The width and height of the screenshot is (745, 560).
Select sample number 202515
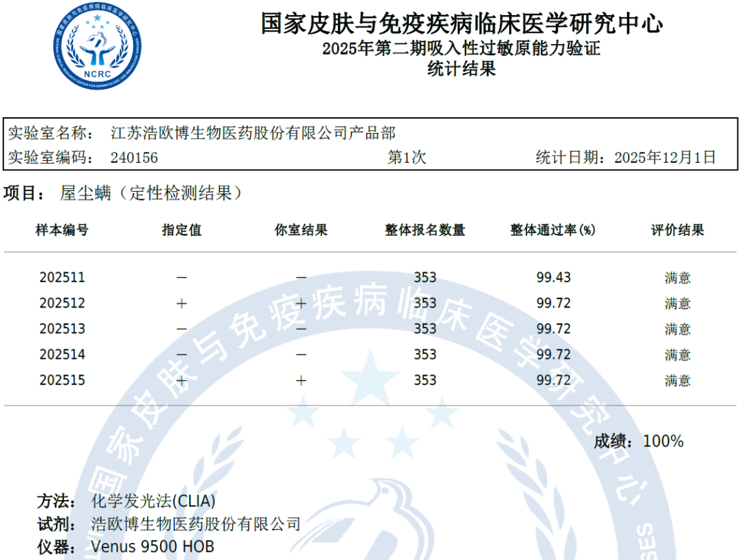62,380
